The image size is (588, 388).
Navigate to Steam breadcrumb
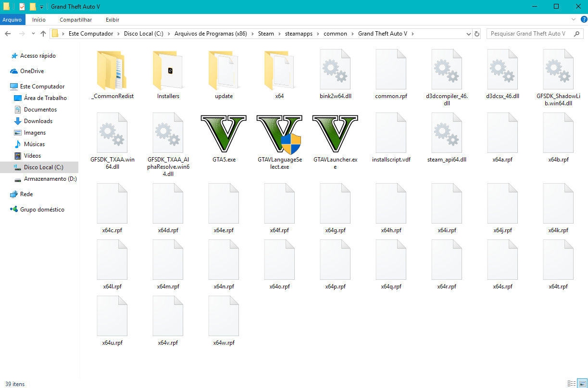[266, 34]
